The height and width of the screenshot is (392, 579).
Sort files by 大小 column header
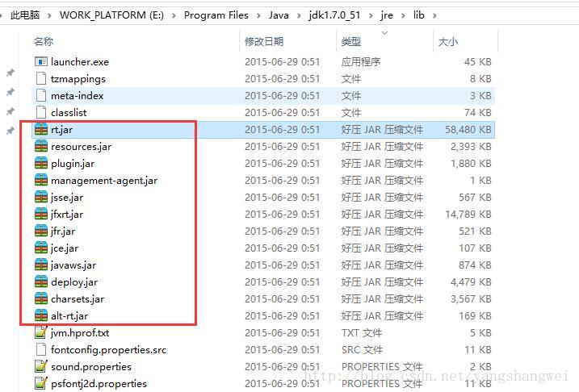click(448, 41)
